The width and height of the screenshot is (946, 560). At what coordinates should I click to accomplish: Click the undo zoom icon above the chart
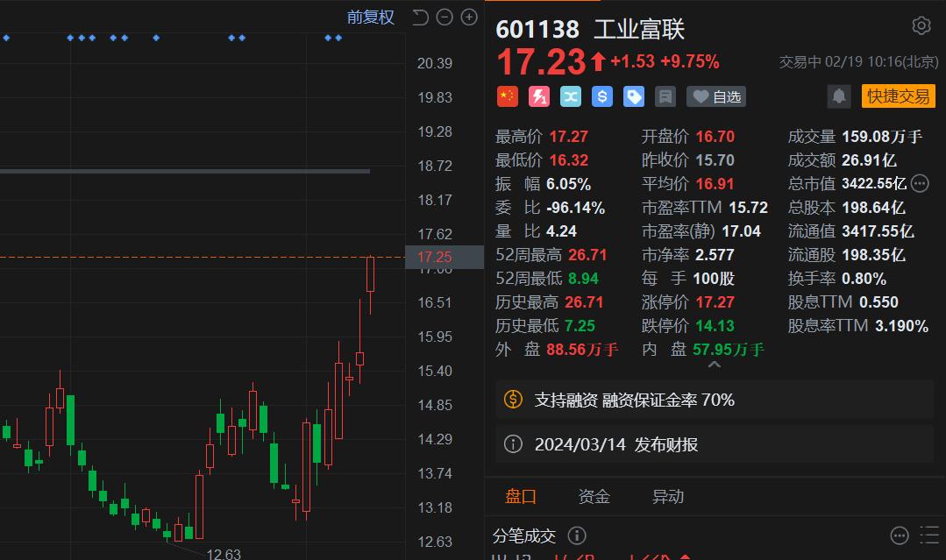(421, 18)
